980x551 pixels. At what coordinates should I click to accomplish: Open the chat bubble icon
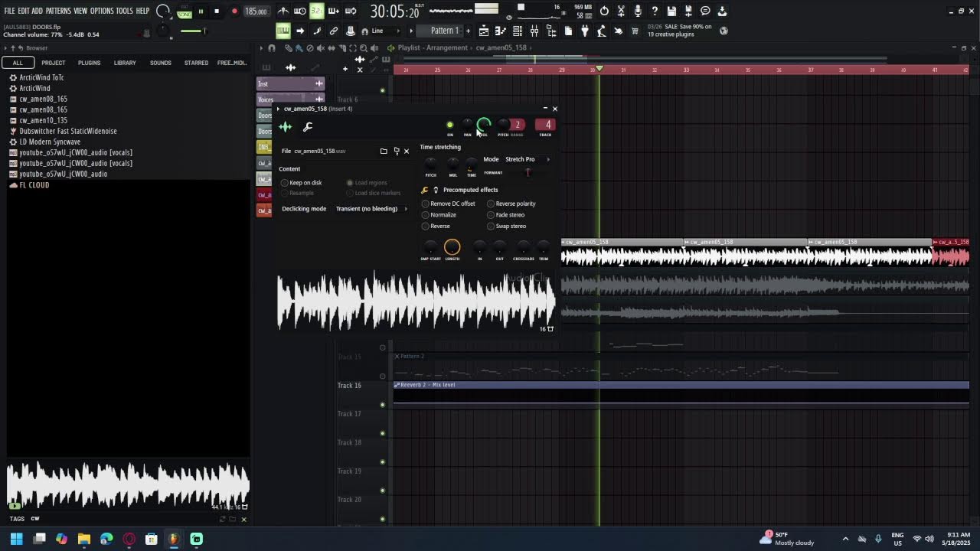pyautogui.click(x=705, y=11)
